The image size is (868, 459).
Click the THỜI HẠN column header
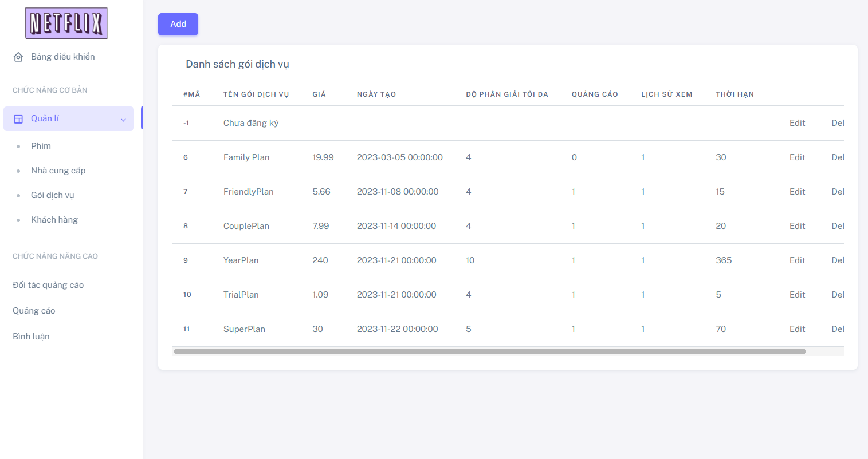735,94
